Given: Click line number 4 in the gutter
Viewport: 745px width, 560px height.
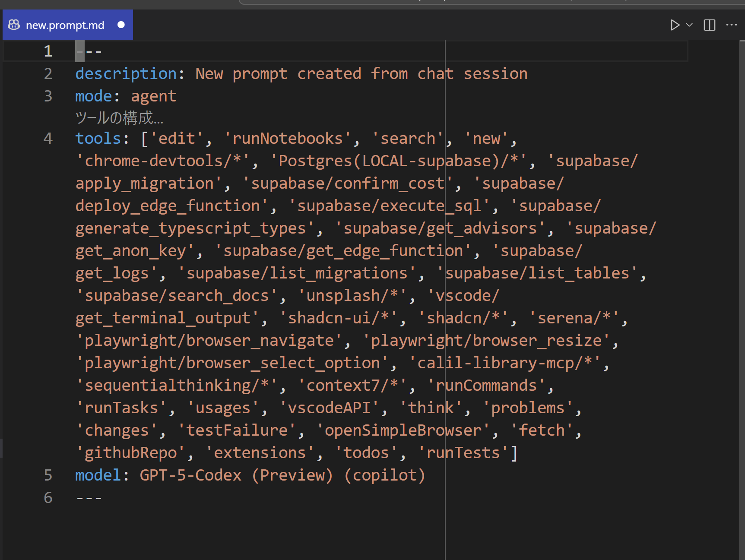Looking at the screenshot, I should [48, 139].
